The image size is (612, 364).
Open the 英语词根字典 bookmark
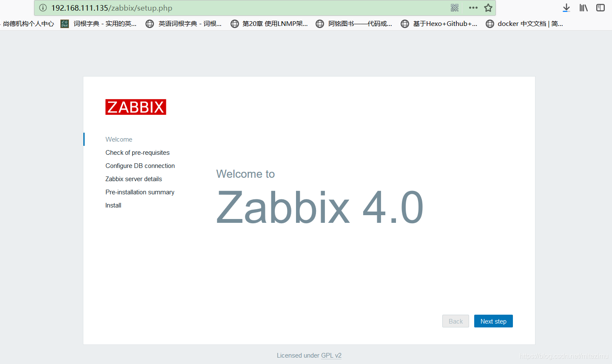coord(190,24)
